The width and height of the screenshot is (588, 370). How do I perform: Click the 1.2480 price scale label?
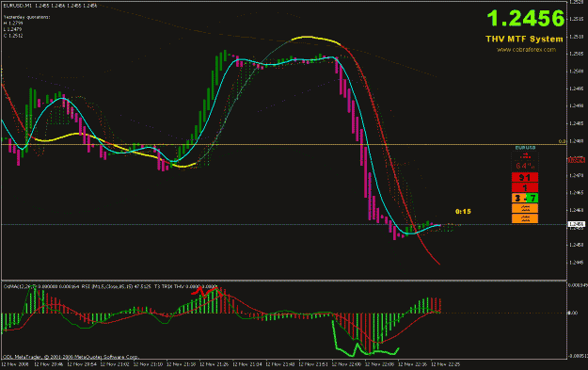click(577, 141)
